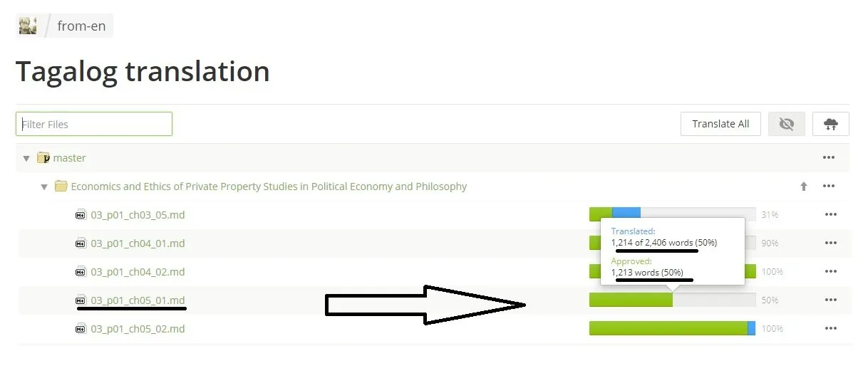Image resolution: width=868 pixels, height=383 pixels.
Task: Toggle hidden files eye icon
Action: click(x=787, y=124)
